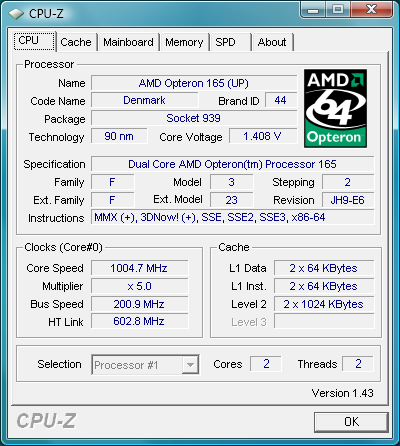Switch to the Cache tab
Screen dimensions: 400x446
point(76,42)
